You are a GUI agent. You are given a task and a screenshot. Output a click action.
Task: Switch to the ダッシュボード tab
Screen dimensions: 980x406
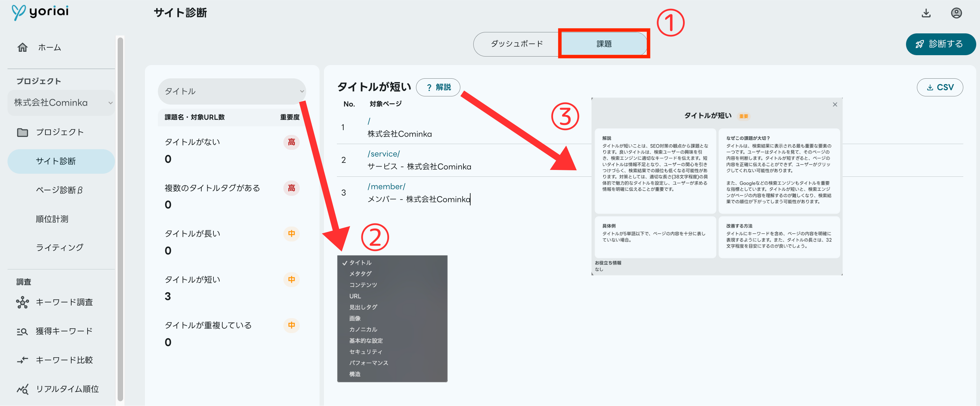pyautogui.click(x=517, y=44)
